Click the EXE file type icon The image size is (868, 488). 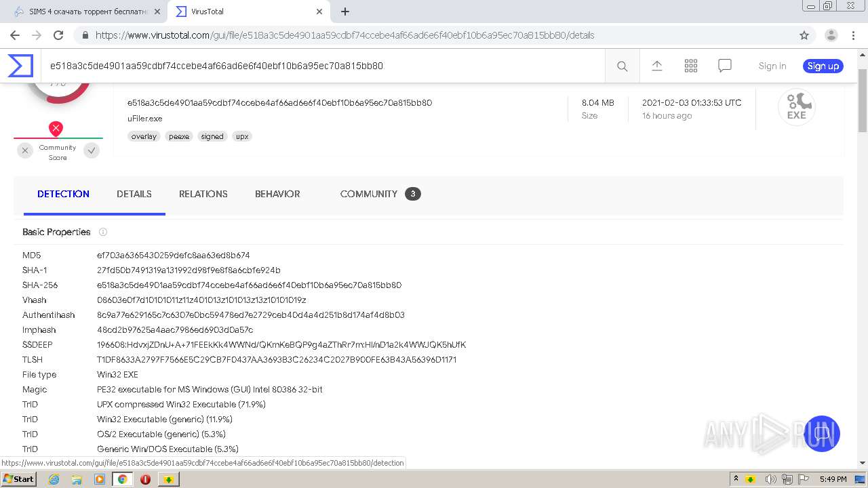pyautogui.click(x=796, y=107)
